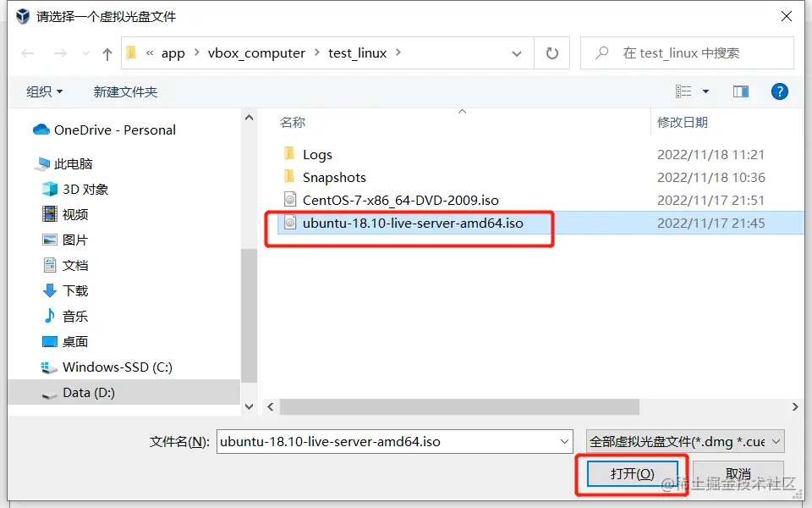Click date 2022/11/18 11:21 of Logs
Viewport: 812px width, 508px height.
click(x=710, y=154)
